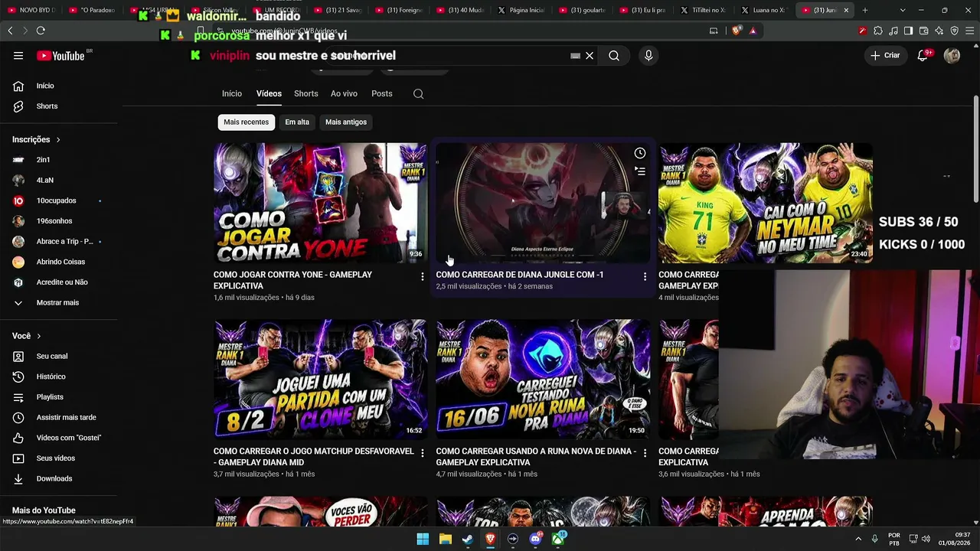Switch to the channel Início tab
The height and width of the screenshot is (551, 980).
pos(232,93)
